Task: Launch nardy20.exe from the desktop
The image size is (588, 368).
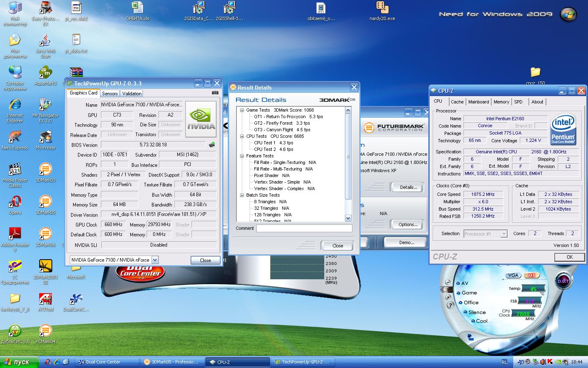Action: [x=382, y=11]
